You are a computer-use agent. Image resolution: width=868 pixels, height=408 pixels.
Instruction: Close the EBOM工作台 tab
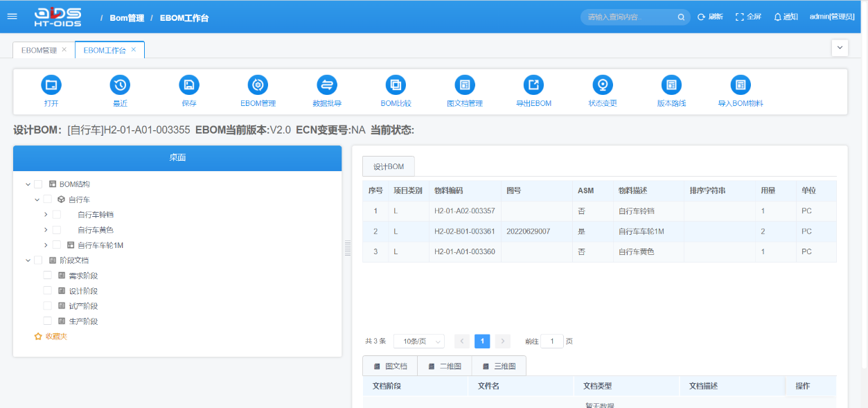[x=134, y=50]
